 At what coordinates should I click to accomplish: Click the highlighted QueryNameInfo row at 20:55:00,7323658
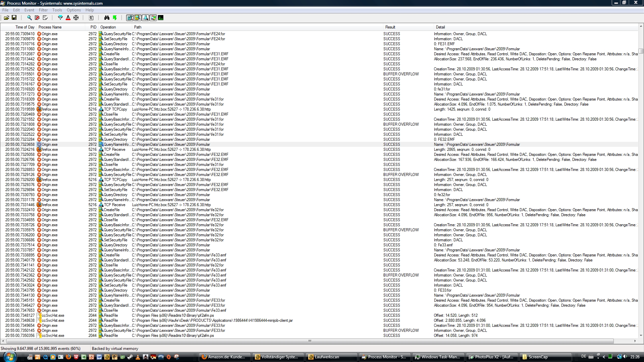[x=319, y=144]
